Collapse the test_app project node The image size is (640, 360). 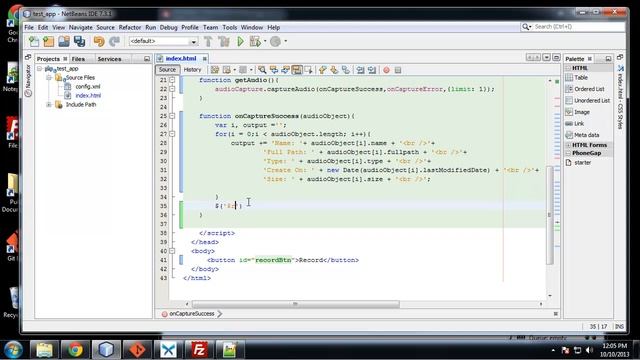click(40, 69)
